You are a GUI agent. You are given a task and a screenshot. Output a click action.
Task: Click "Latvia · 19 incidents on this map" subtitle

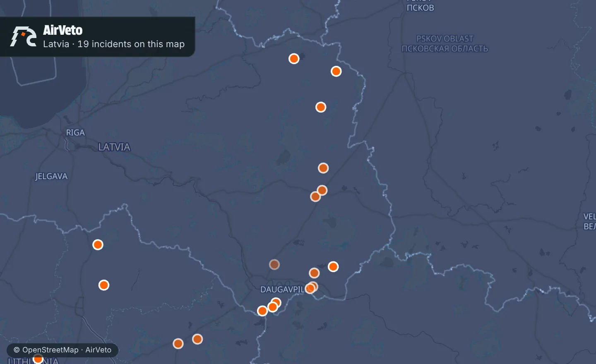pyautogui.click(x=114, y=44)
